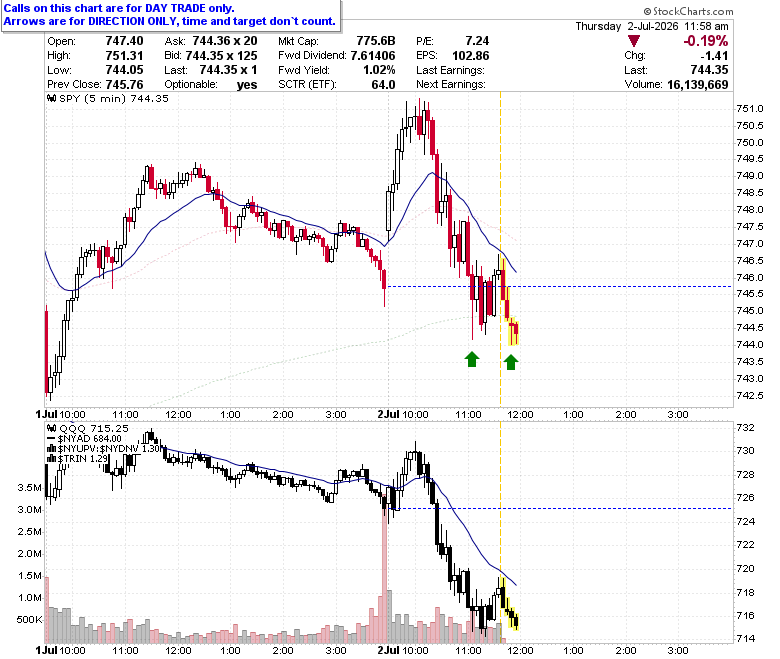Click the candlestick icon beside SPY label
The width and height of the screenshot is (780, 659).
(x=51, y=98)
